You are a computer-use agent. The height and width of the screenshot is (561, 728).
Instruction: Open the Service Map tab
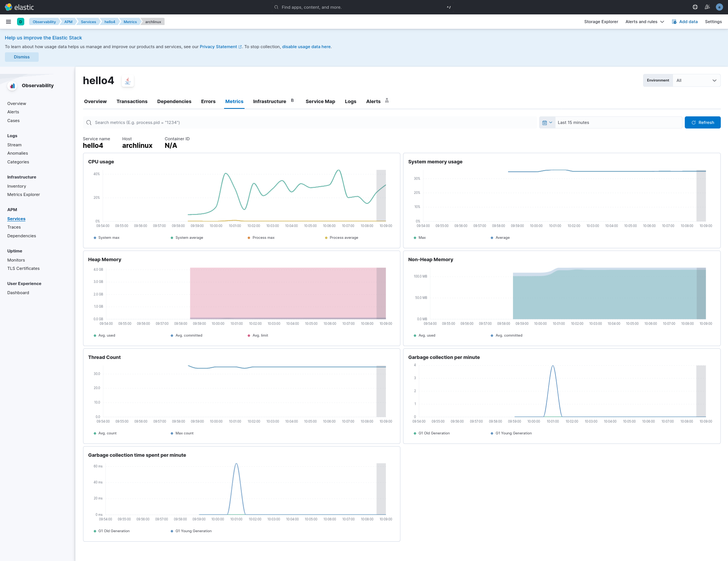coord(320,101)
